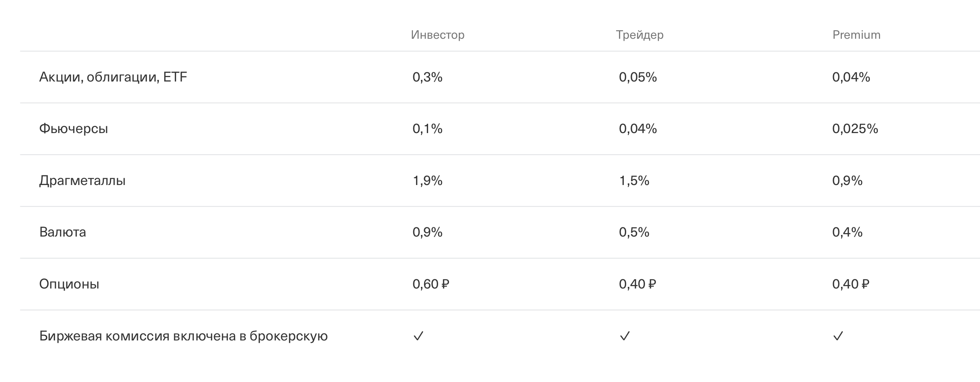Click the Валюта row label

click(63, 232)
